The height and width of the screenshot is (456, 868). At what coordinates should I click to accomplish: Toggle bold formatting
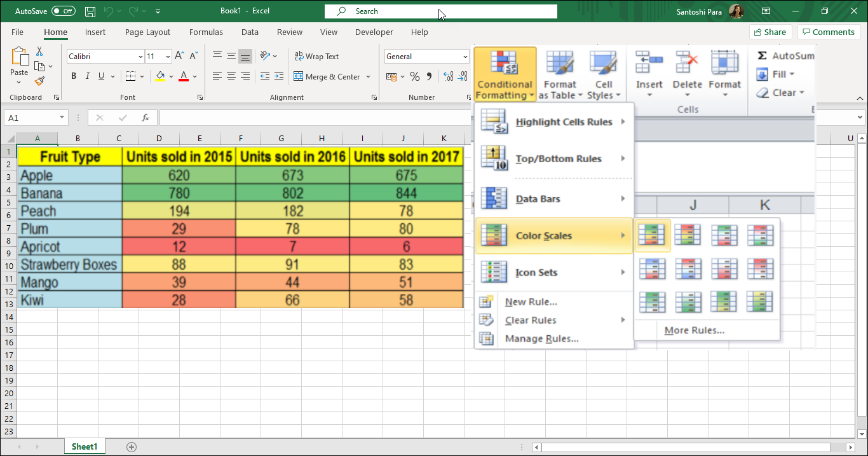pyautogui.click(x=73, y=76)
